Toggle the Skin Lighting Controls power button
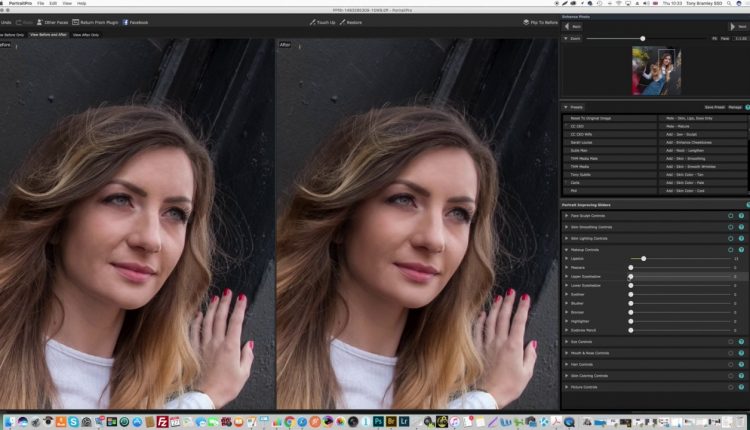Screen dimensions: 750x430 click(730, 238)
